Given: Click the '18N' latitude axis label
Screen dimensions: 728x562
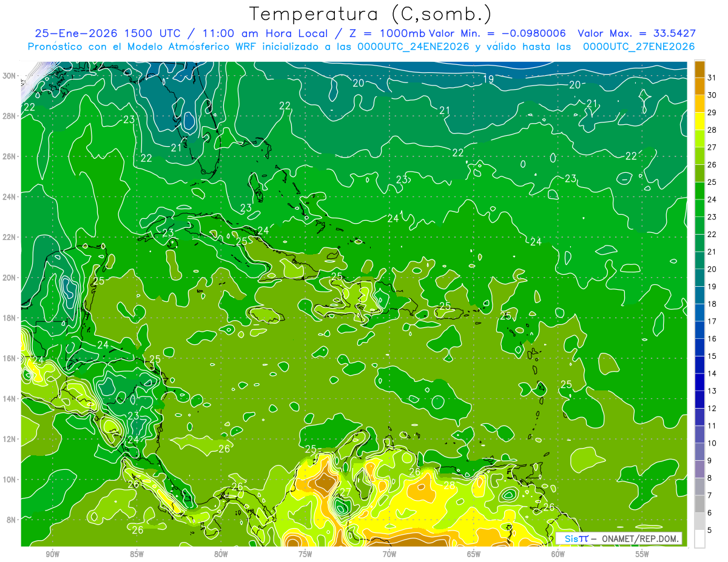Looking at the screenshot, I should point(10,318).
